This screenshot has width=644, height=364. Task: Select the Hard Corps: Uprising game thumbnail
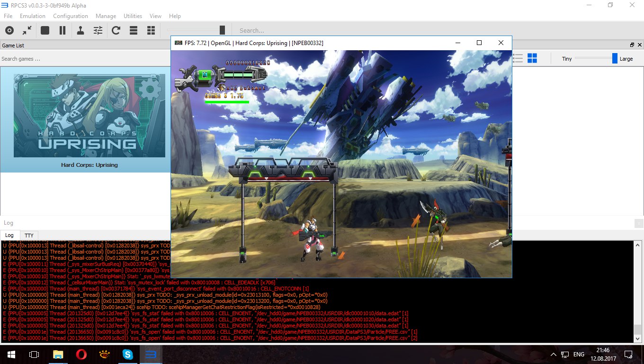(x=89, y=116)
